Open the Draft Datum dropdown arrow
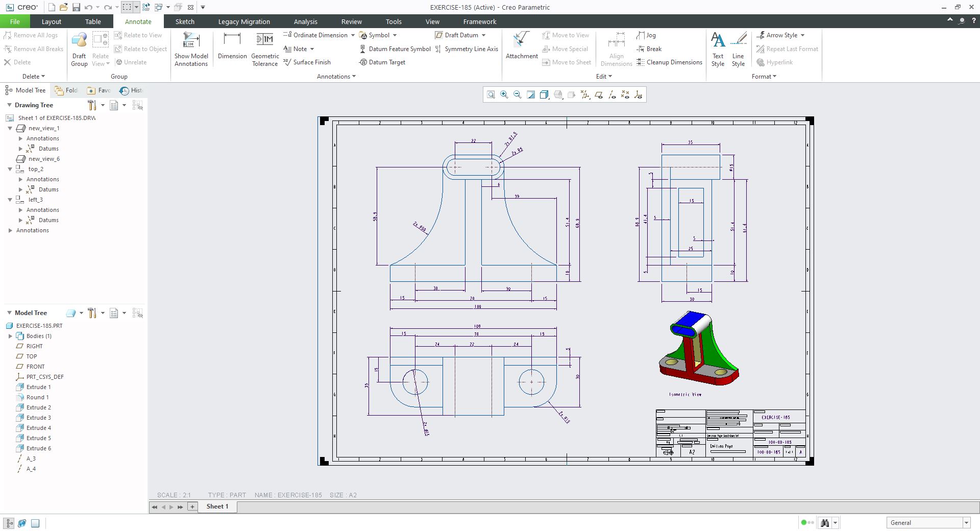 tap(483, 35)
